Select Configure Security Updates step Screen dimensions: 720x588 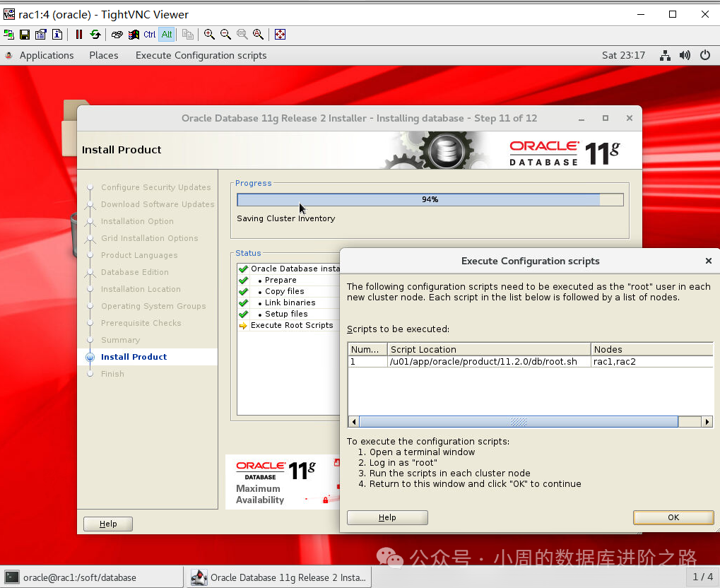(x=155, y=187)
